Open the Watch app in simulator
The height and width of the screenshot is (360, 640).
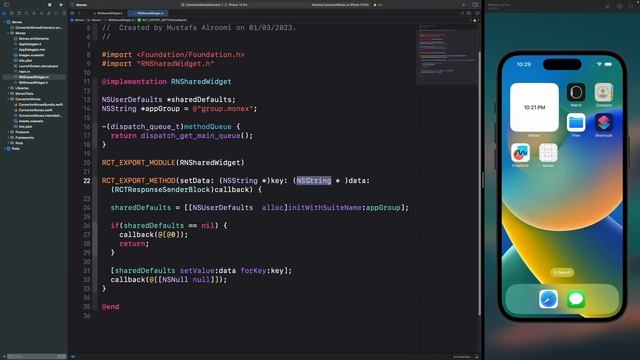576,93
